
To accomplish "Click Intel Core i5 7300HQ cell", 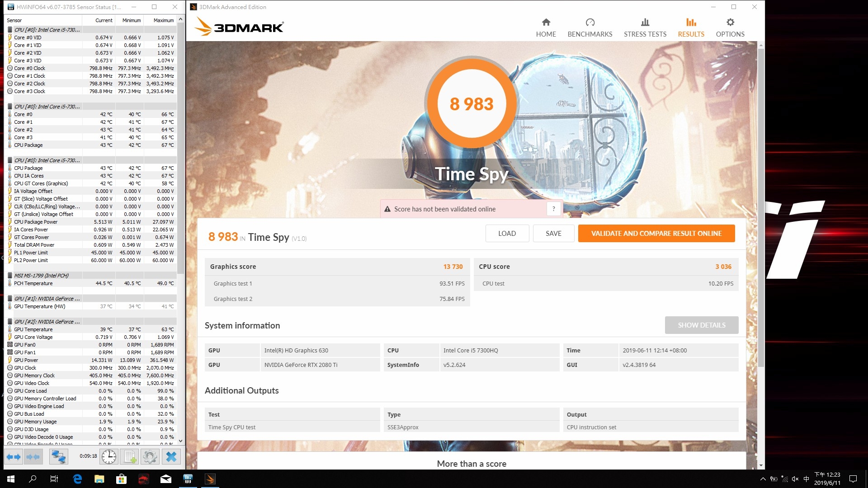I will [500, 350].
